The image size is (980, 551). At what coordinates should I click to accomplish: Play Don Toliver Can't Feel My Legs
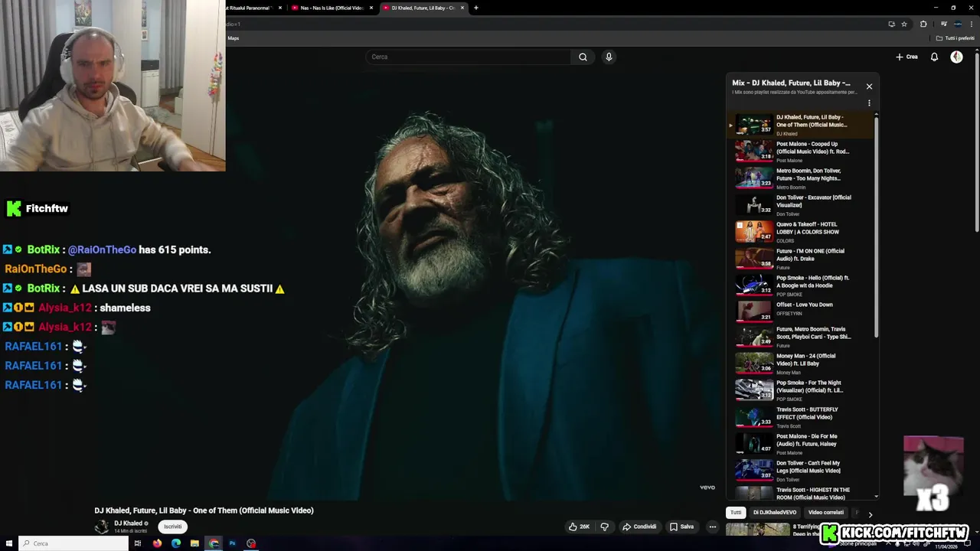[799, 471]
